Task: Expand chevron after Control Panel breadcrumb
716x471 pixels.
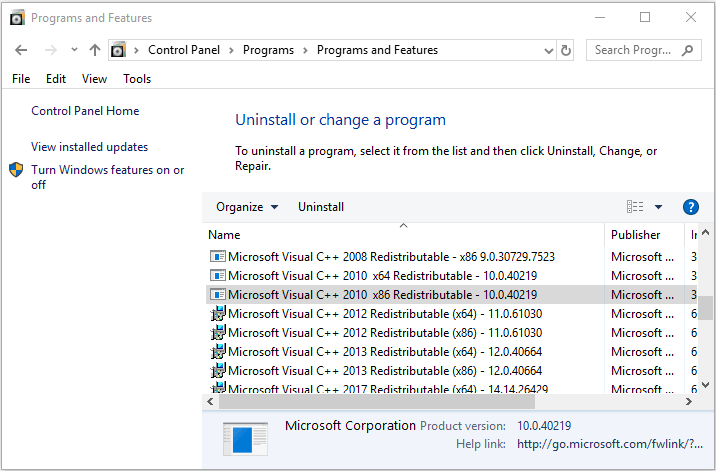Action: tap(232, 50)
